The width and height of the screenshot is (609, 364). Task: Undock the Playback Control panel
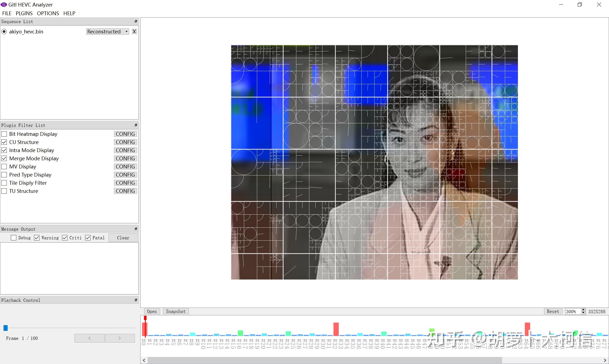(x=136, y=300)
